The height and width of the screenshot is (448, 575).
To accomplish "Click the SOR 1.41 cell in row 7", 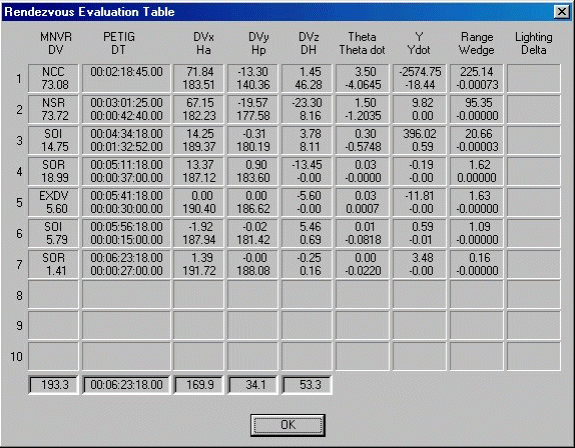I will [54, 264].
